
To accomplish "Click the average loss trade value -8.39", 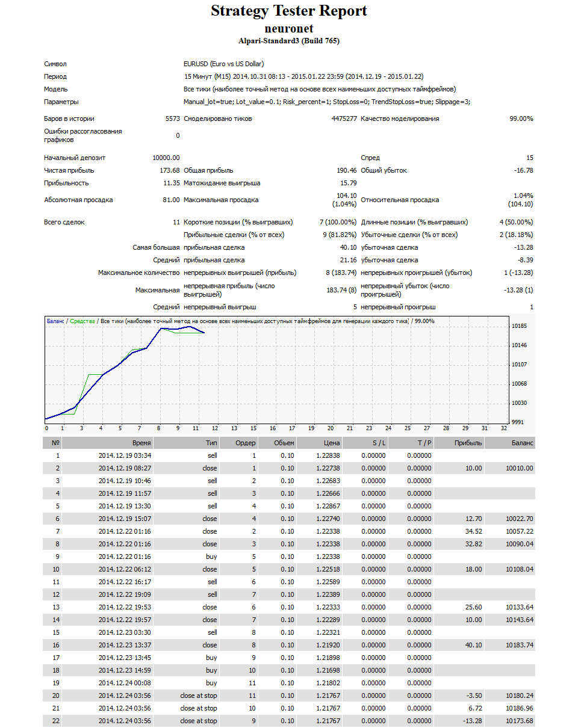I will 526,260.
